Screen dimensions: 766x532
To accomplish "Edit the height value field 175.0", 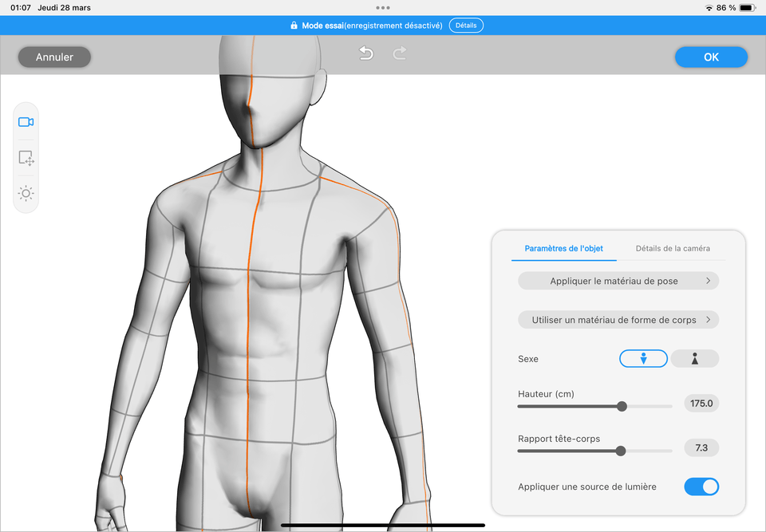I will [x=701, y=404].
